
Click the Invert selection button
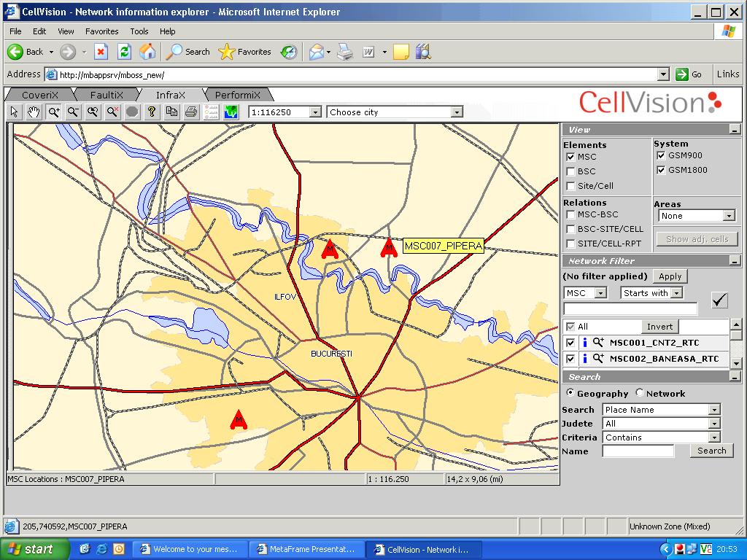coord(659,327)
